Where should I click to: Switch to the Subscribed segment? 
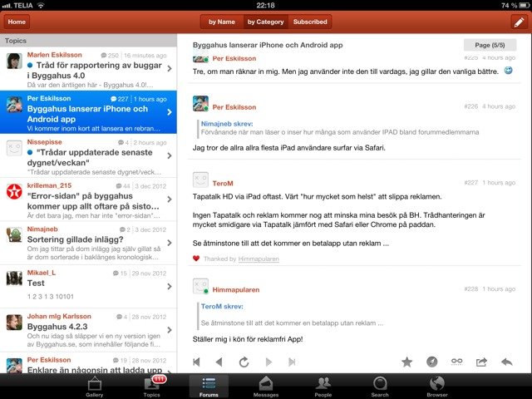(x=310, y=22)
